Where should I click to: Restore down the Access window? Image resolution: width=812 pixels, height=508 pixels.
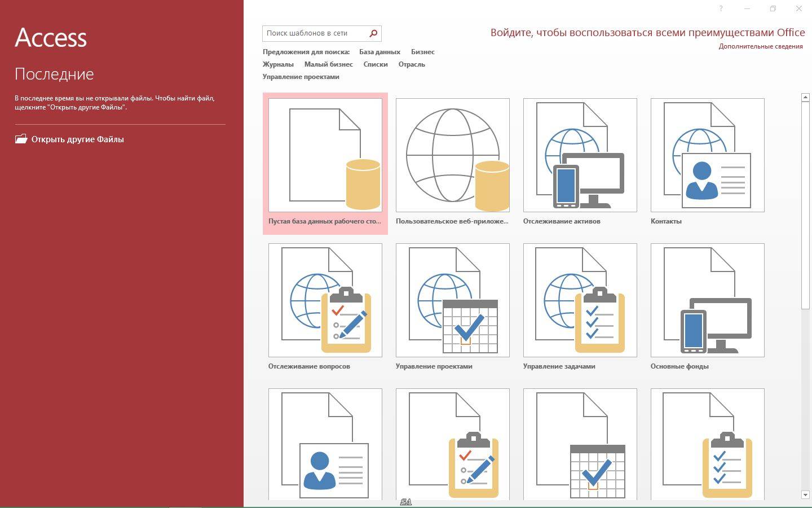click(x=773, y=8)
